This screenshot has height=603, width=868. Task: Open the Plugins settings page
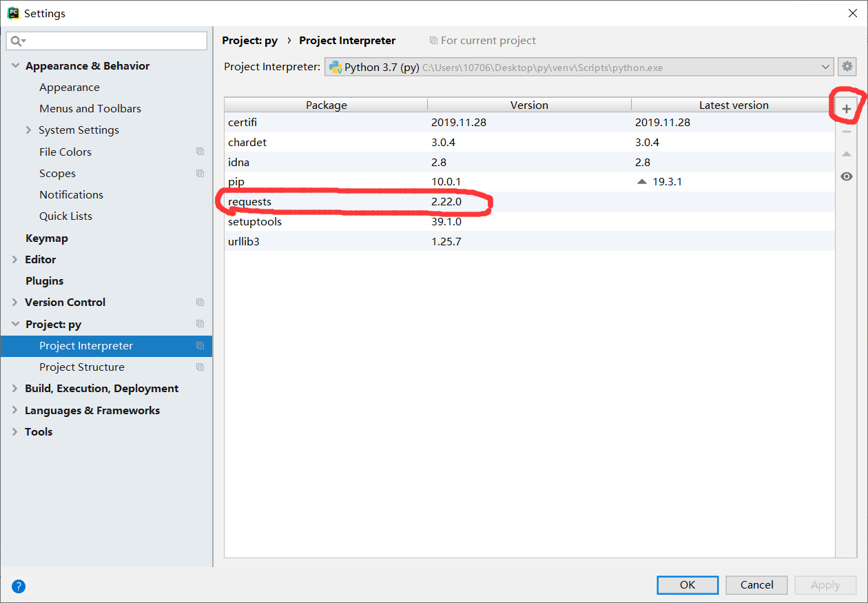44,281
